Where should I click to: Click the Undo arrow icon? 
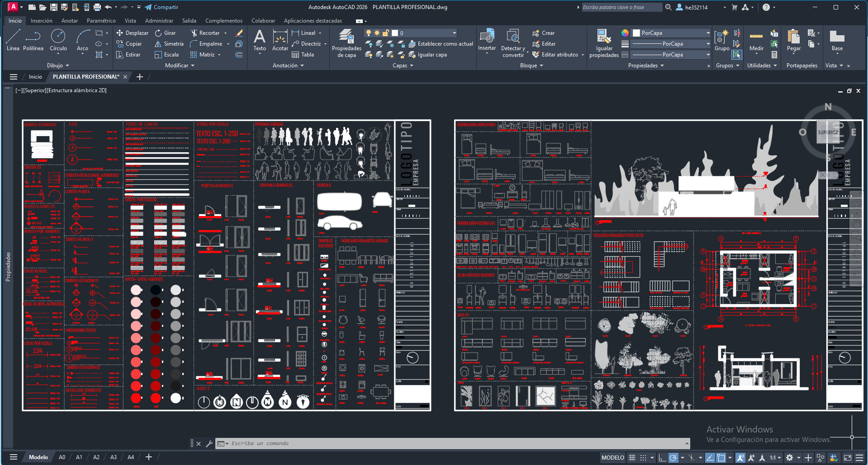coord(108,7)
